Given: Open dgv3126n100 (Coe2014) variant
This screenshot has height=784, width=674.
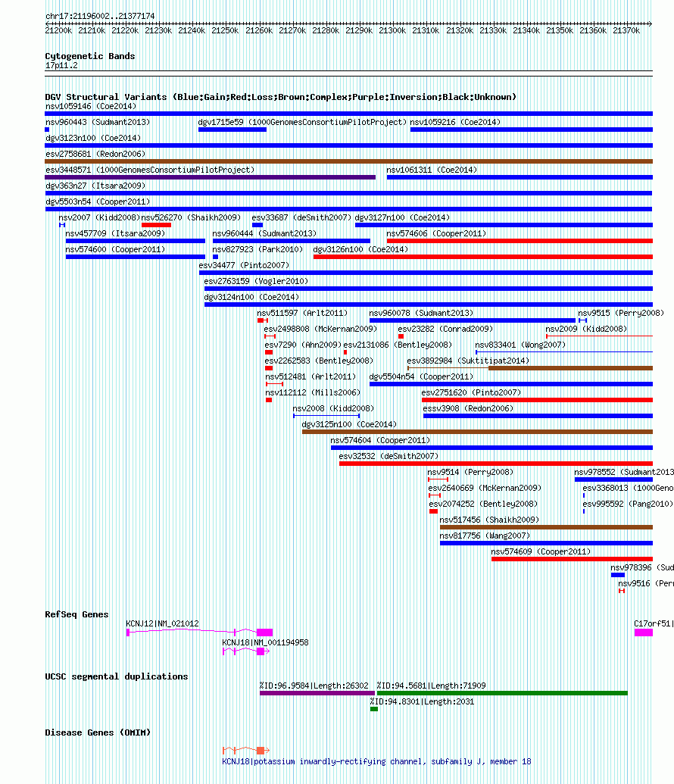Looking at the screenshot, I should click(360, 250).
